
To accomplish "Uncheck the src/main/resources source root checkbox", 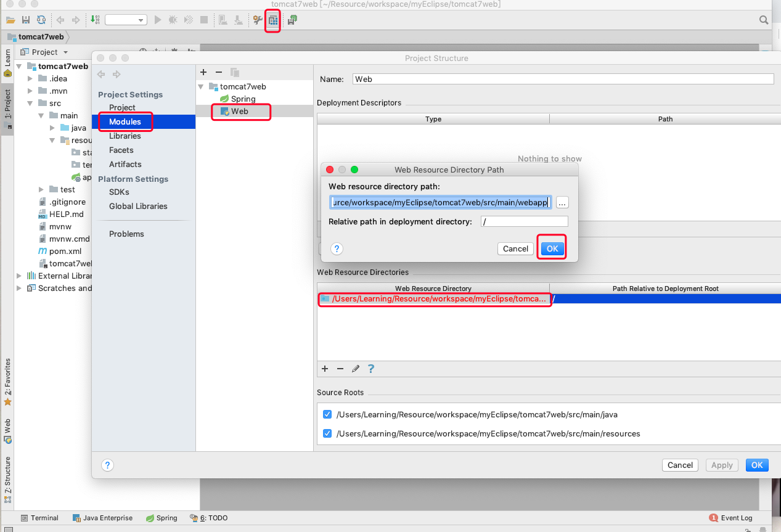I will [327, 433].
